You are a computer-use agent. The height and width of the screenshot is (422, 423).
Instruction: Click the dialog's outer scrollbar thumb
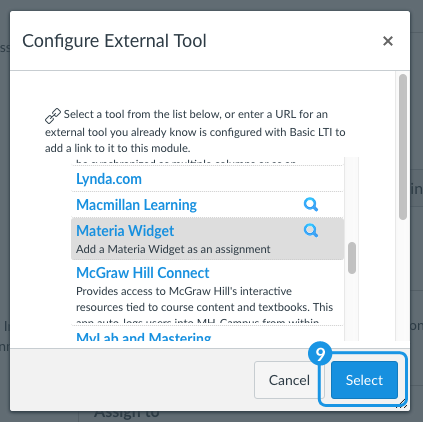coord(403,147)
